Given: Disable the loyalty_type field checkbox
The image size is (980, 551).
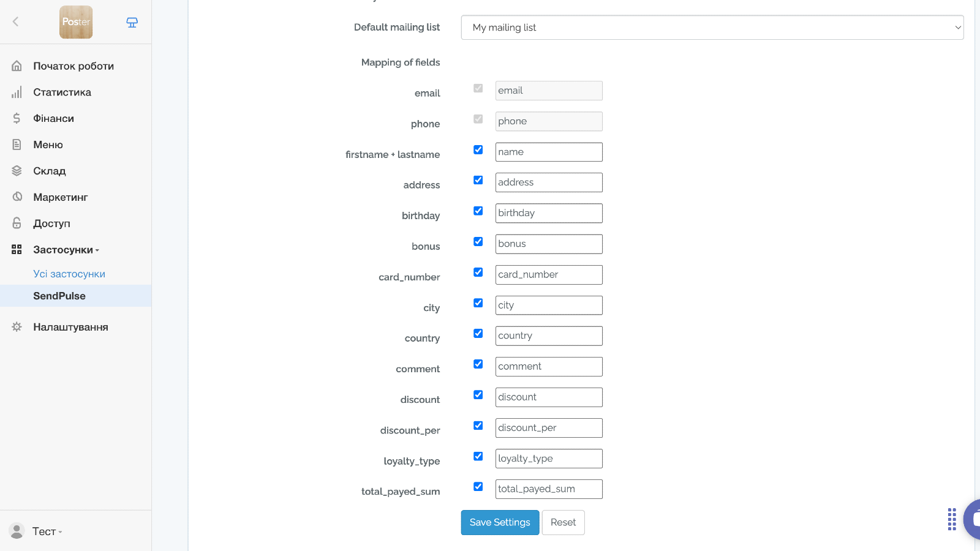Looking at the screenshot, I should tap(478, 456).
